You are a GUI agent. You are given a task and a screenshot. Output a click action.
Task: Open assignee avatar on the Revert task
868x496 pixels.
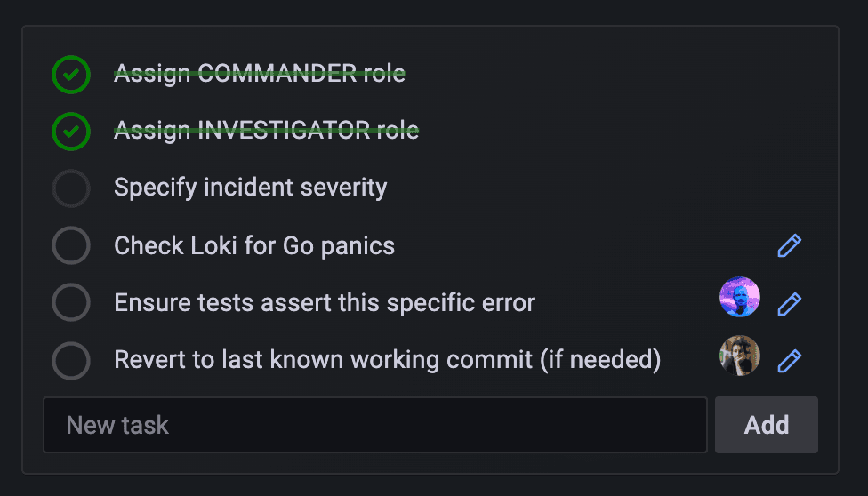tap(740, 356)
